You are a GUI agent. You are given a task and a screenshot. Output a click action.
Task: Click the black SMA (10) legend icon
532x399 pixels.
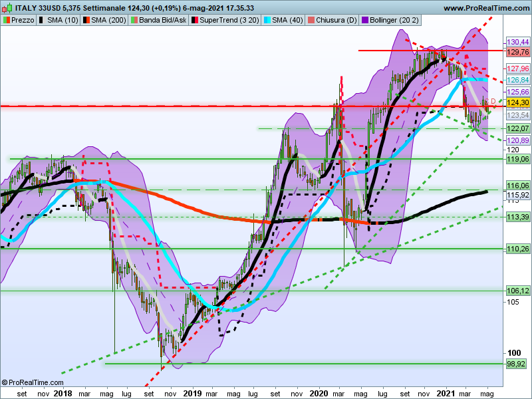[x=43, y=21]
